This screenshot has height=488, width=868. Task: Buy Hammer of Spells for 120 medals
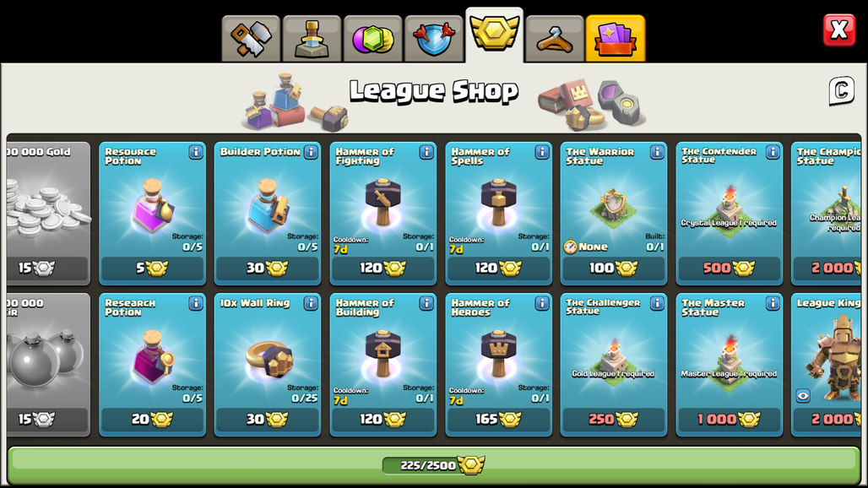tap(499, 268)
